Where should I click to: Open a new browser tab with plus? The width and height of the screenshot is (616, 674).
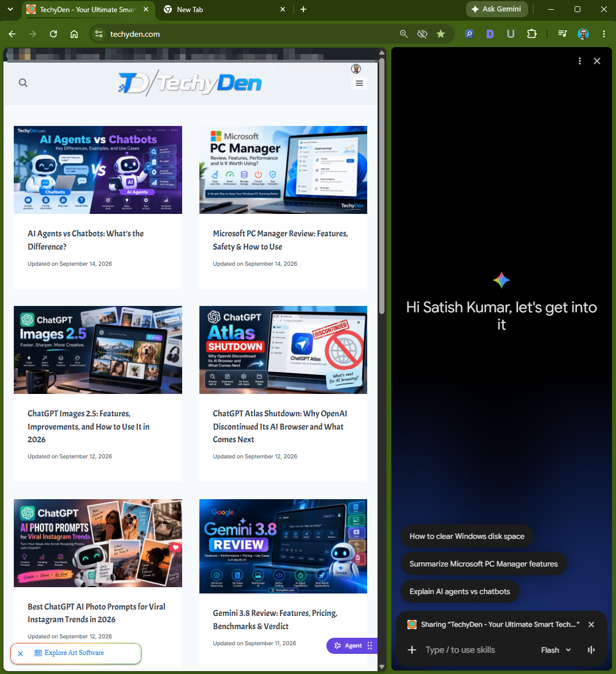click(x=303, y=9)
